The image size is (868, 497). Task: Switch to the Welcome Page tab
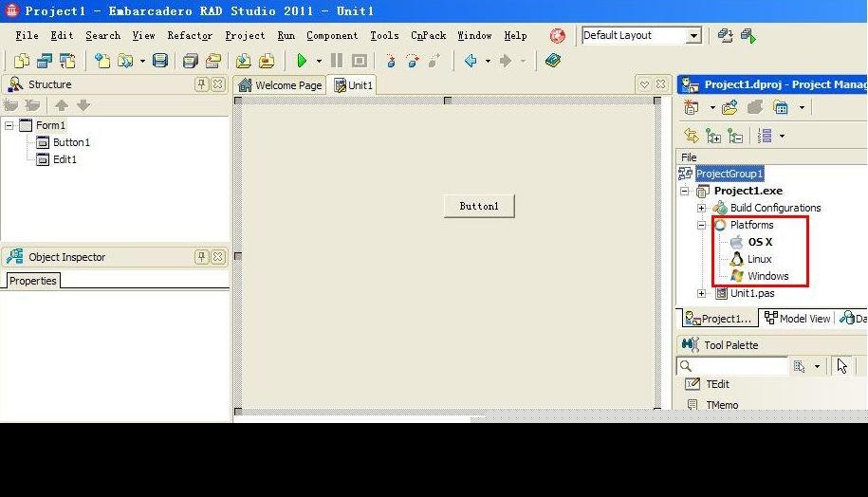[x=280, y=85]
